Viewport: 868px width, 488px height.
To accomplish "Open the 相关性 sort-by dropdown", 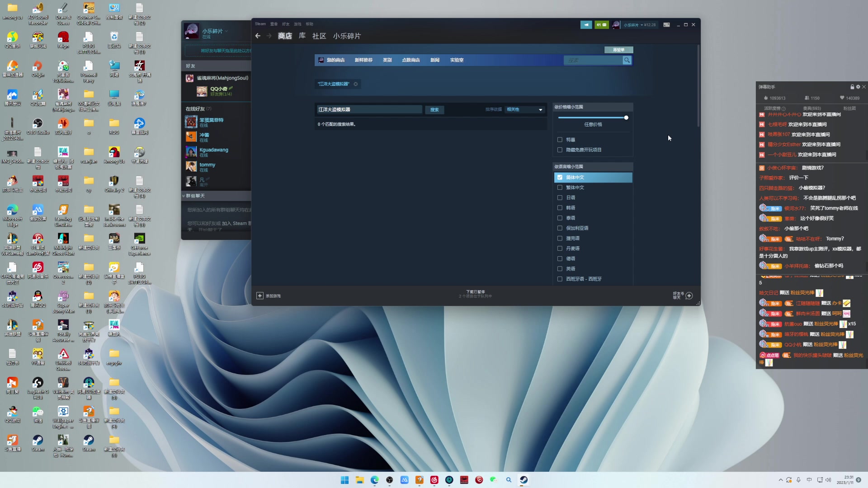I will (524, 110).
